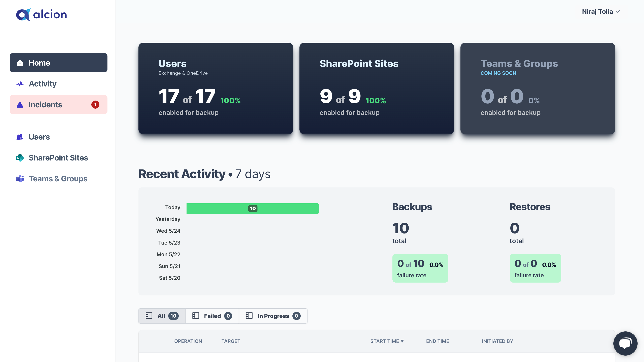Click the OPERATION column header
Screen dimensions: 644x362
coord(188,341)
